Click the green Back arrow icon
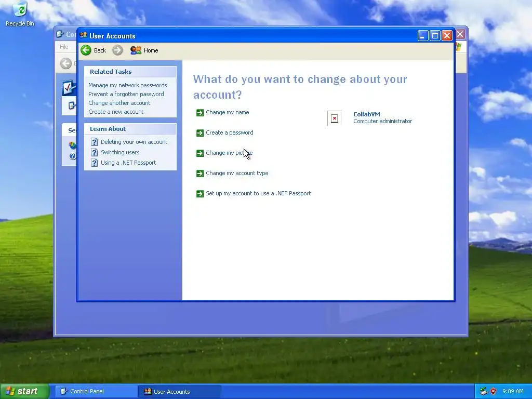The height and width of the screenshot is (399, 532). pos(86,50)
